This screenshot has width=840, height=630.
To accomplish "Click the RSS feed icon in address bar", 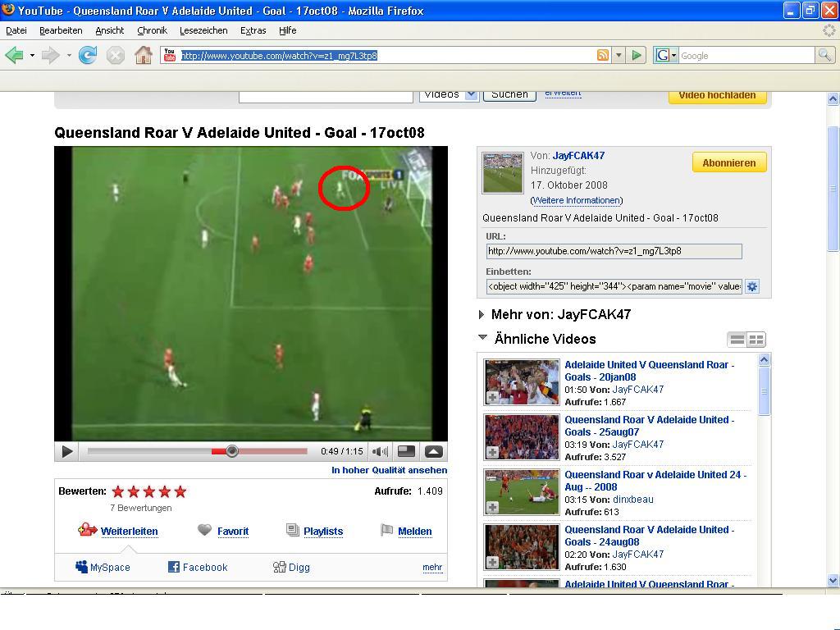I will [x=603, y=55].
